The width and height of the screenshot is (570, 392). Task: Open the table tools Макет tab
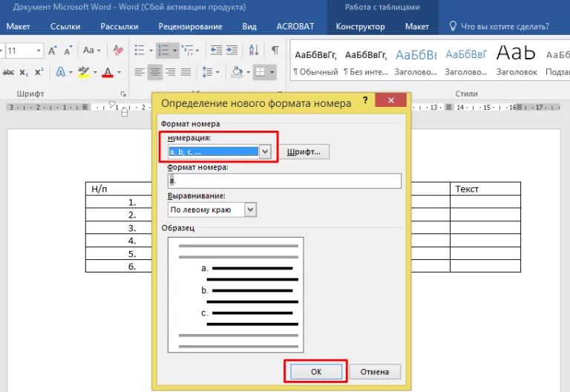[x=417, y=27]
